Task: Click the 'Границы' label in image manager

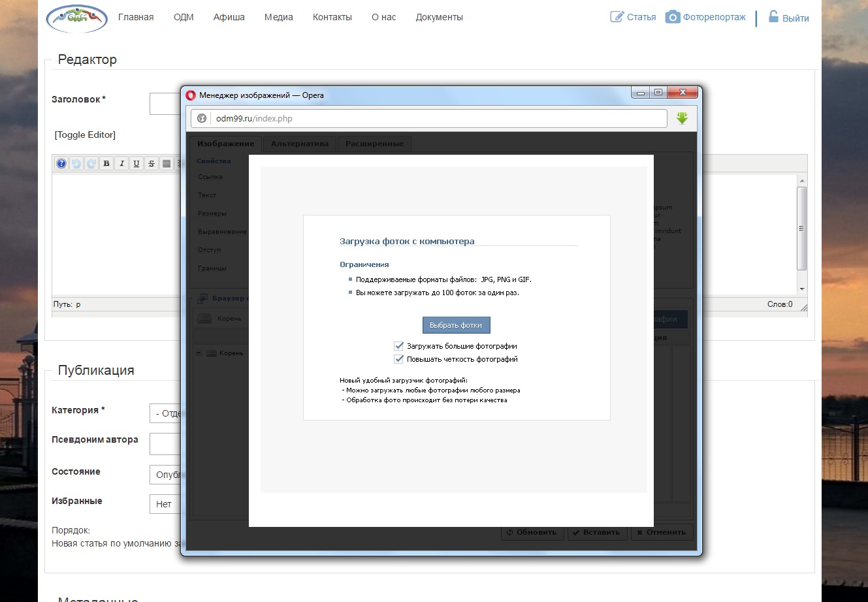Action: pos(212,268)
